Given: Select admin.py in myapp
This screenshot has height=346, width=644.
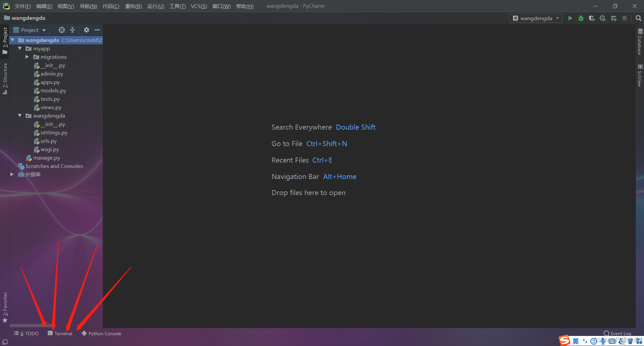Looking at the screenshot, I should [x=52, y=74].
